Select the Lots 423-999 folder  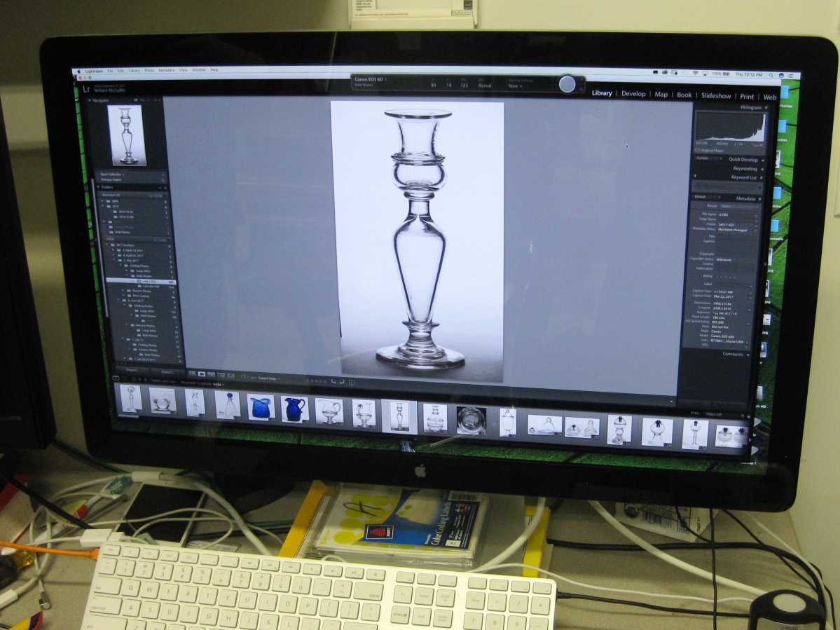pyautogui.click(x=151, y=287)
